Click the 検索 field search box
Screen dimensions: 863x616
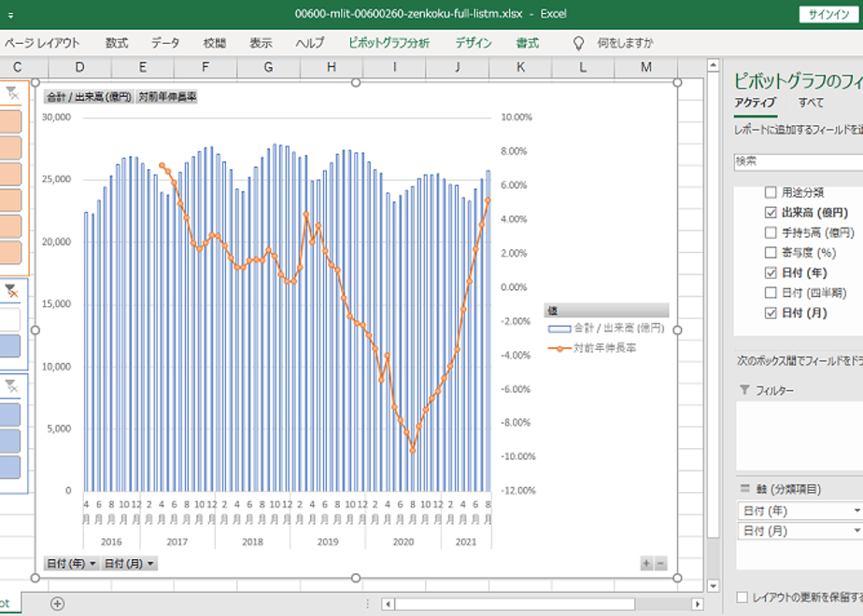[798, 161]
